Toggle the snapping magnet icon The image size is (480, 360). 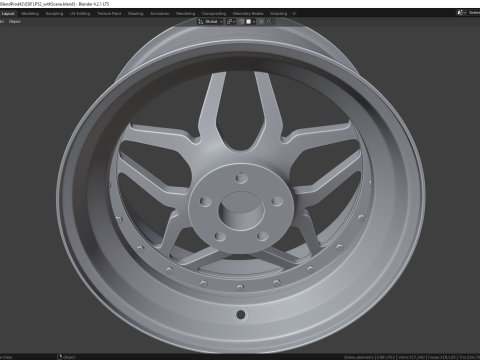241,22
